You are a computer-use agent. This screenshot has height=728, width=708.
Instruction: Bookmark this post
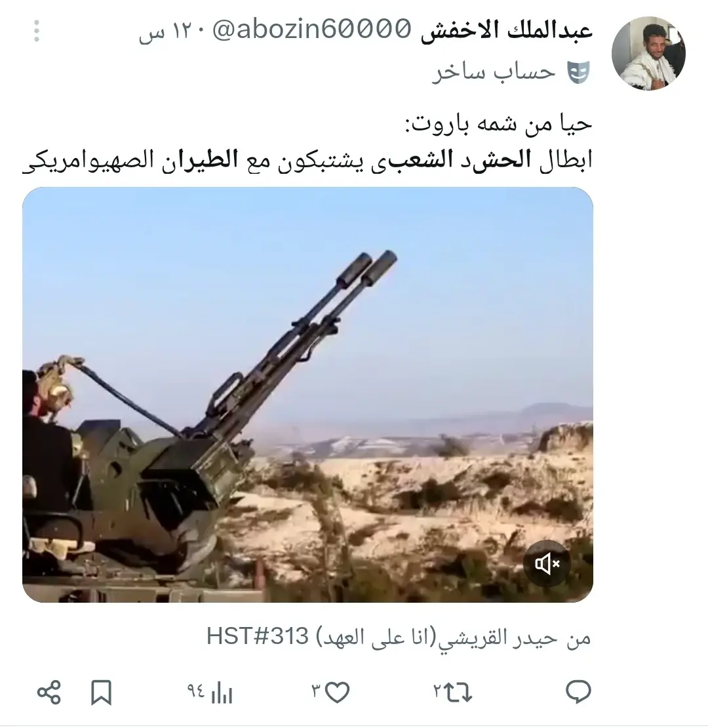(101, 692)
